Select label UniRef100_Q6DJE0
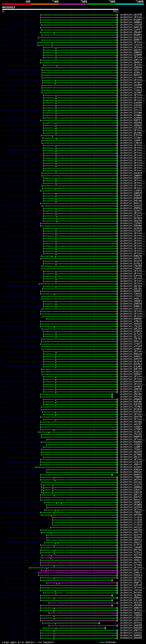The height and width of the screenshot is (644, 146). point(131,50)
